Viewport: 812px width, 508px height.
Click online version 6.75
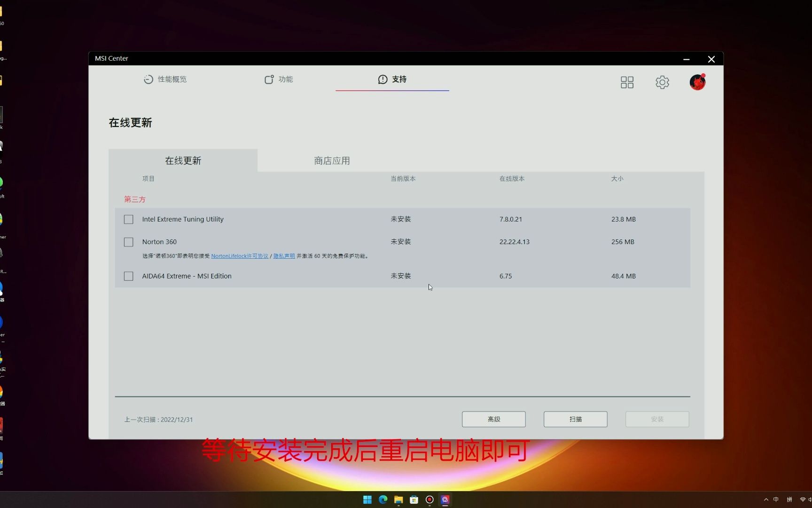(x=505, y=276)
